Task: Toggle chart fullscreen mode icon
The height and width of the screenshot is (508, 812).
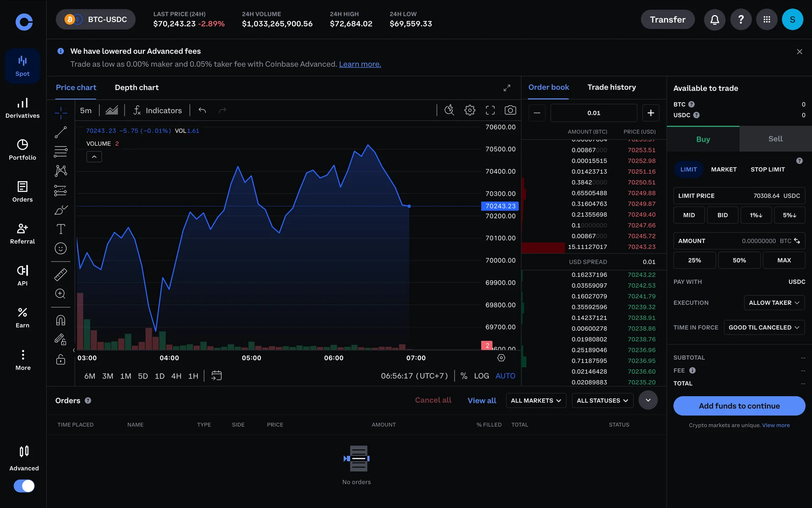Action: 490,110
